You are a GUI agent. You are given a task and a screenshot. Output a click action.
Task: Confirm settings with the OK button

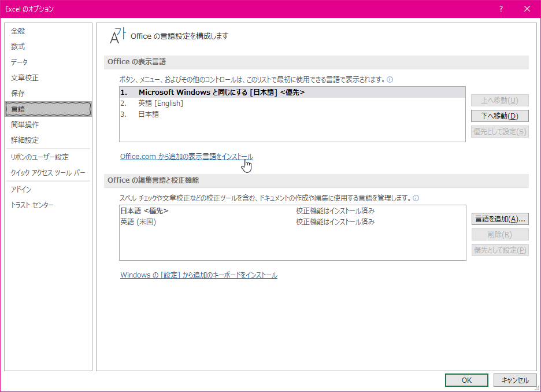(466, 380)
